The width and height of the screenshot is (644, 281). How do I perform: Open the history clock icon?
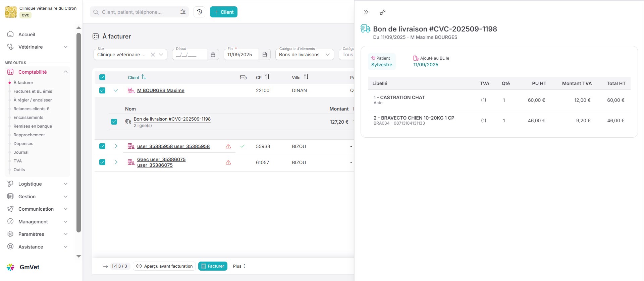click(199, 12)
